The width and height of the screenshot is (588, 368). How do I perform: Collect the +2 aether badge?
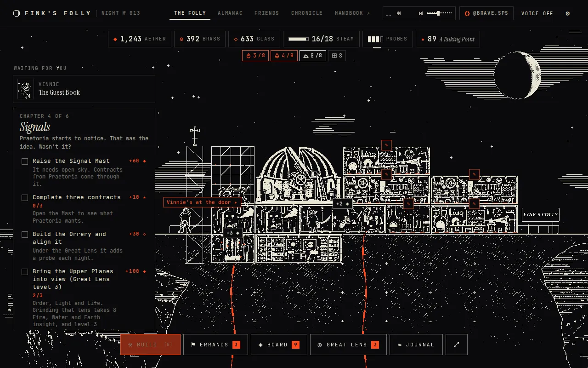(x=343, y=204)
